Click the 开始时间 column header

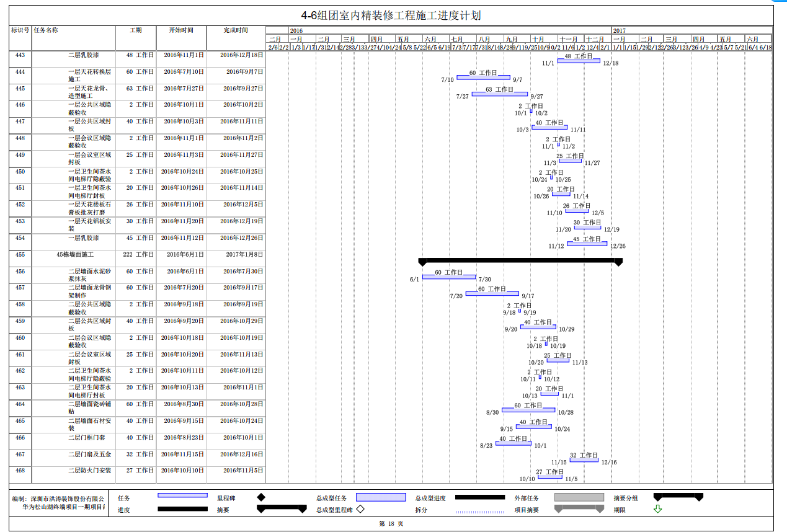point(181,30)
